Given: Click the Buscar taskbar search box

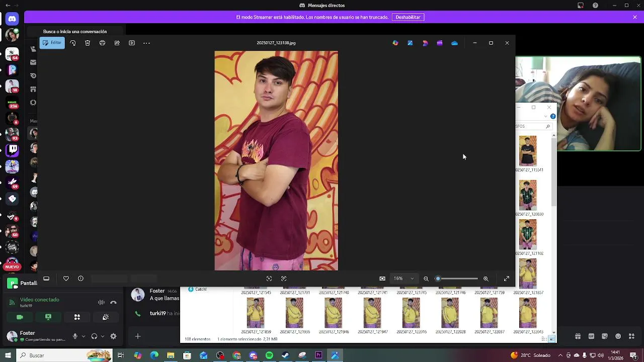Looking at the screenshot, I should (65, 355).
